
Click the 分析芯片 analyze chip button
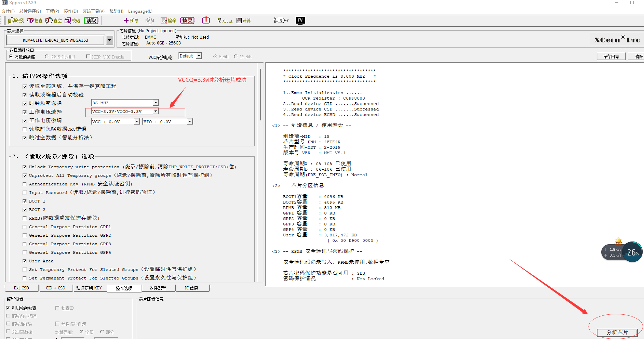617,333
